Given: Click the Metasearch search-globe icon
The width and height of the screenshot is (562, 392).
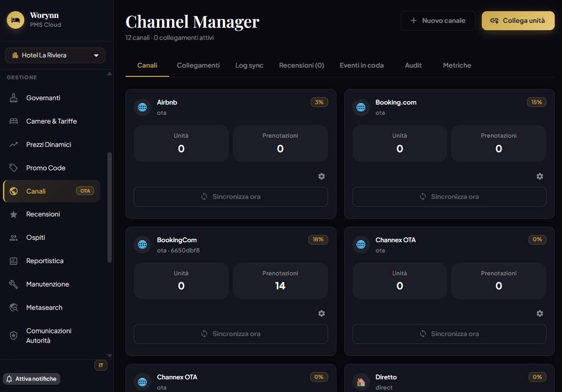Looking at the screenshot, I should pyautogui.click(x=14, y=308).
